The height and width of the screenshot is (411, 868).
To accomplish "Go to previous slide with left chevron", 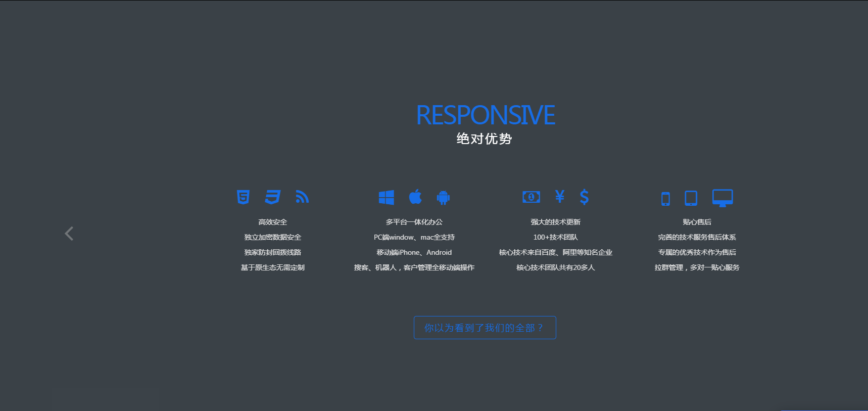I will pos(69,234).
